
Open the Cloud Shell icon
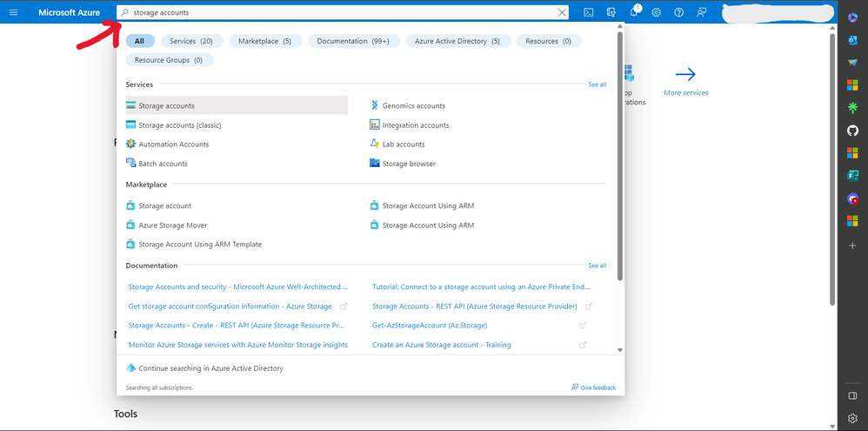coord(589,12)
